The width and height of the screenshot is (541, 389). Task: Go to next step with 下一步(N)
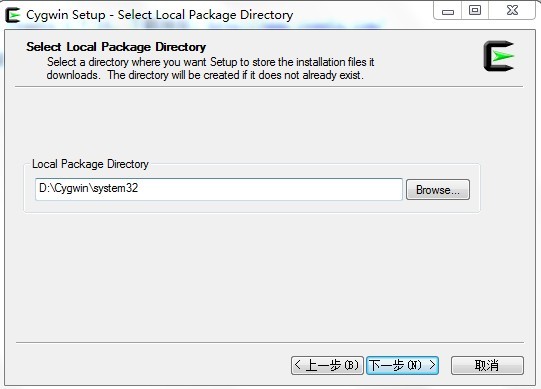point(402,365)
